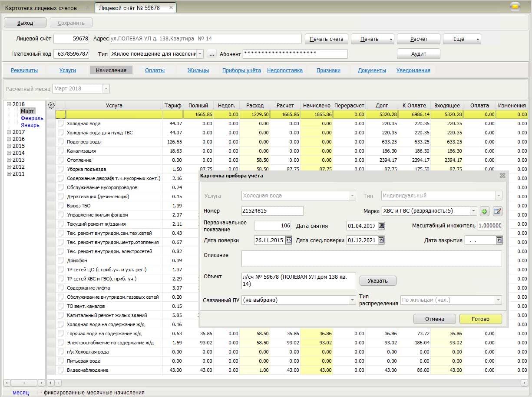This screenshot has width=532, height=397.
Task: Open Приборы учёта tab
Action: click(241, 70)
